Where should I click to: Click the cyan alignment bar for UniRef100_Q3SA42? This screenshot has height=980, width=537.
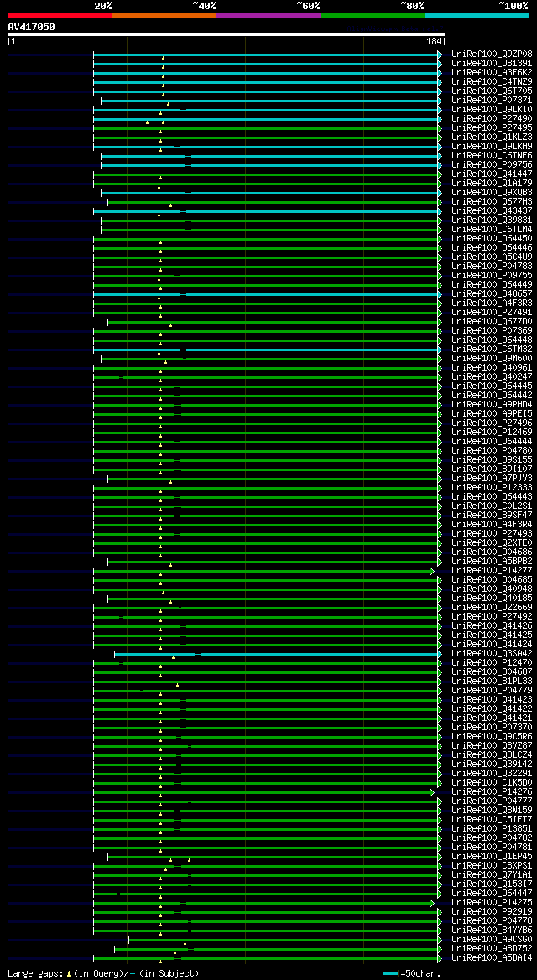[x=276, y=654]
